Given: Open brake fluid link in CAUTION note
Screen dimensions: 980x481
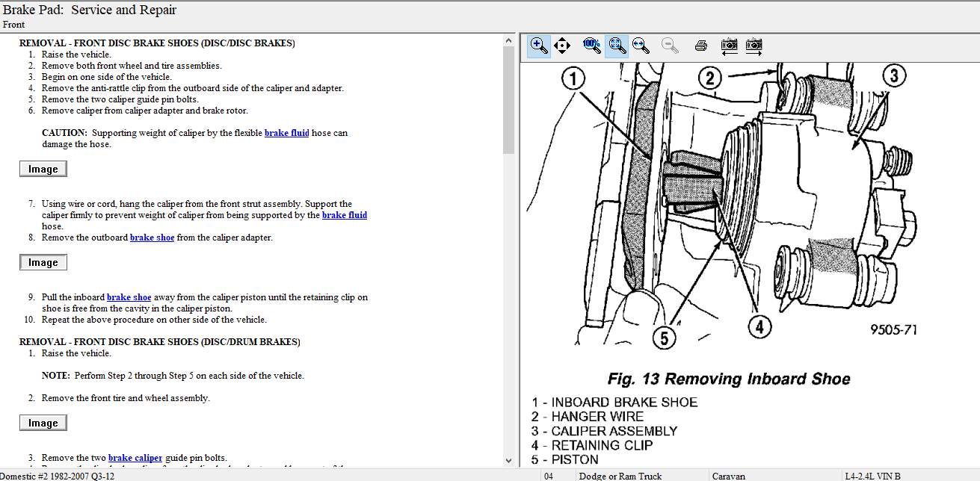Looking at the screenshot, I should point(286,133).
